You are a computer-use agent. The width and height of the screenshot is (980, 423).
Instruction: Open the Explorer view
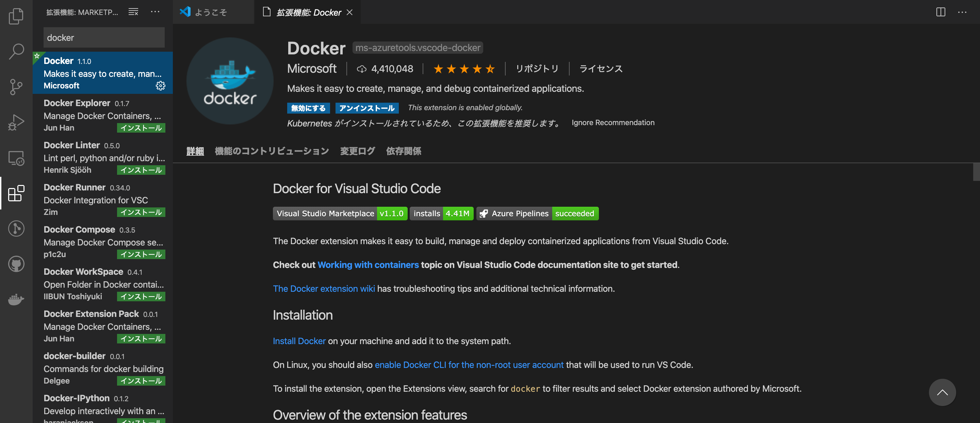tap(16, 16)
